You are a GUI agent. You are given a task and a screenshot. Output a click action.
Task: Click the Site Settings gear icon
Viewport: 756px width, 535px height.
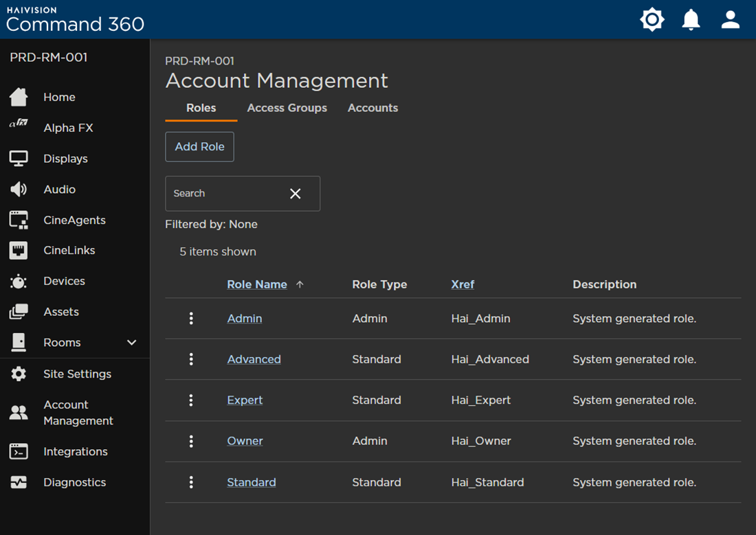[19, 374]
